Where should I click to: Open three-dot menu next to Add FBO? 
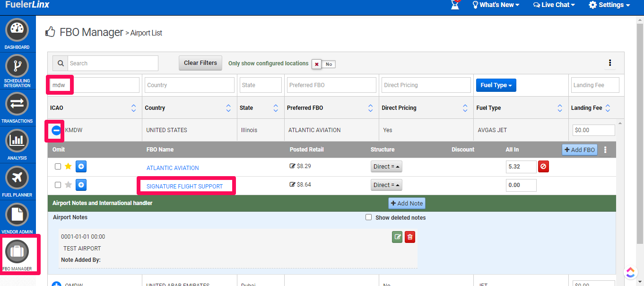tap(605, 150)
